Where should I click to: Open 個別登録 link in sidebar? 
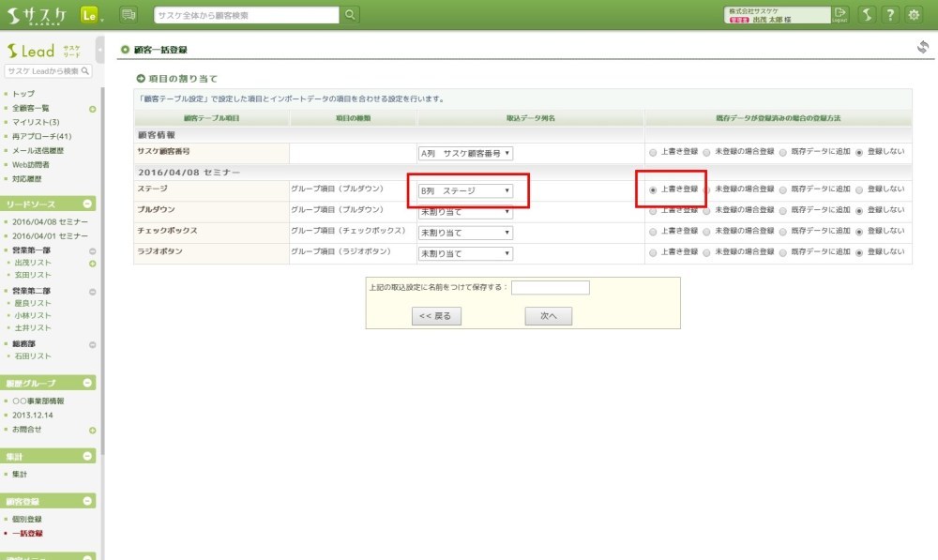(27, 519)
